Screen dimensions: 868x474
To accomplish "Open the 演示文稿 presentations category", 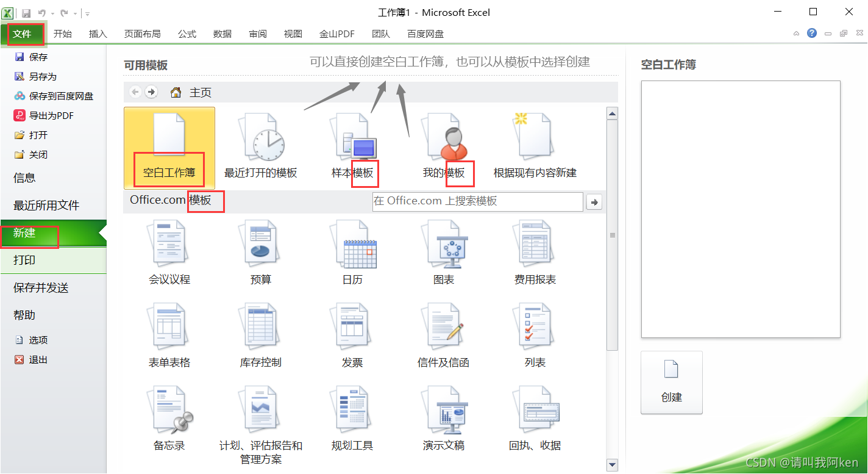I will coord(444,419).
